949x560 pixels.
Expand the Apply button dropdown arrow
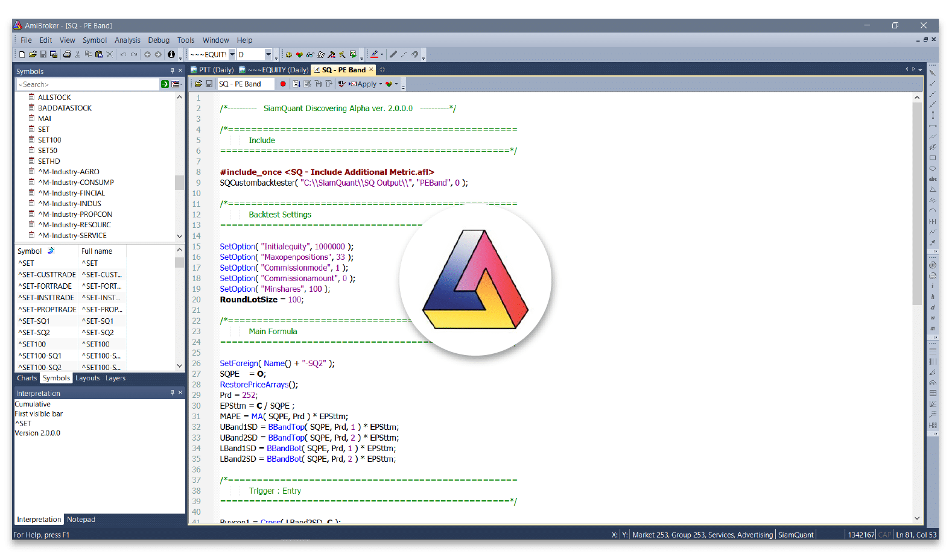coord(381,84)
